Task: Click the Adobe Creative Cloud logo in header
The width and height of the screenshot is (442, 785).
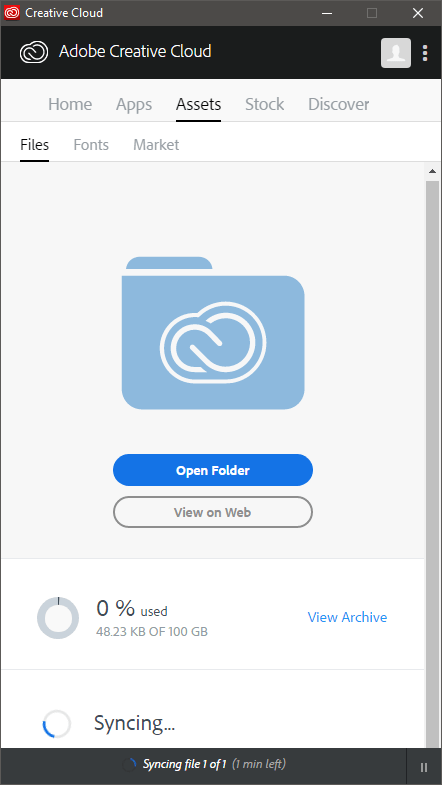Action: [34, 52]
